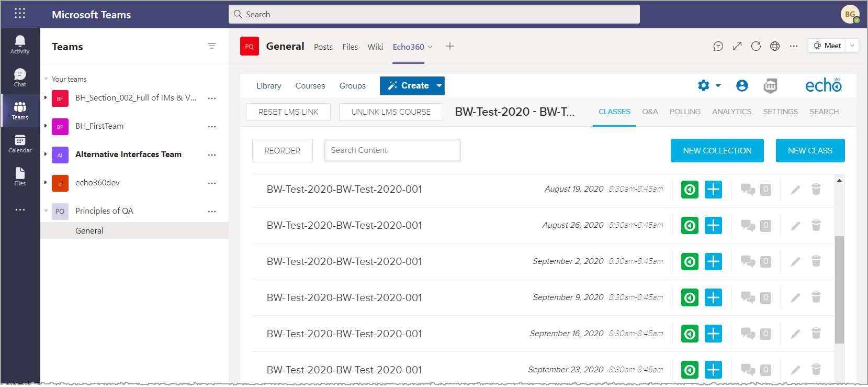Click the echo360 logo
Image resolution: width=868 pixels, height=387 pixels.
(x=824, y=85)
